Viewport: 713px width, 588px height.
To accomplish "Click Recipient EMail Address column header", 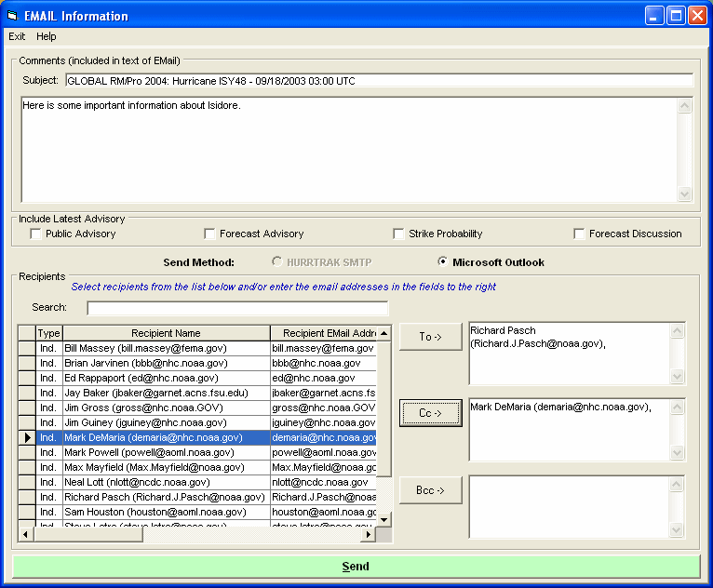I will [x=323, y=333].
